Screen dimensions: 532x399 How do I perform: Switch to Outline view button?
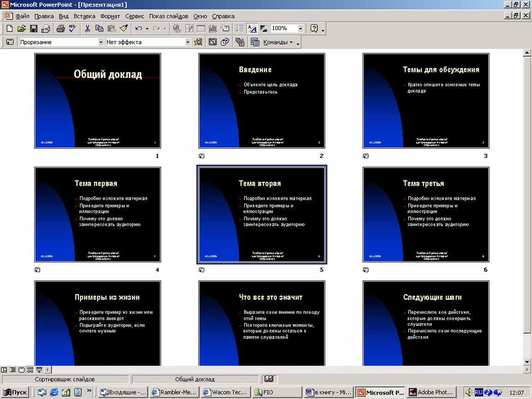(12, 369)
